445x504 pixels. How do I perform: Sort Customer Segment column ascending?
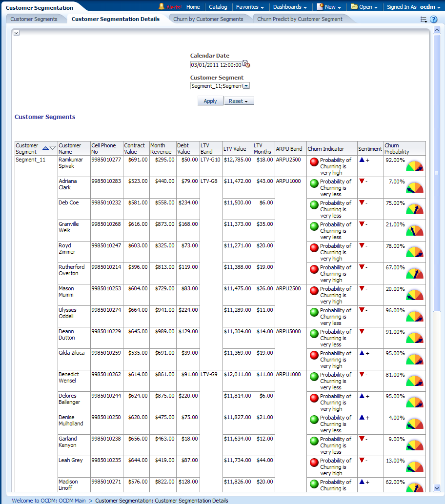click(45, 148)
